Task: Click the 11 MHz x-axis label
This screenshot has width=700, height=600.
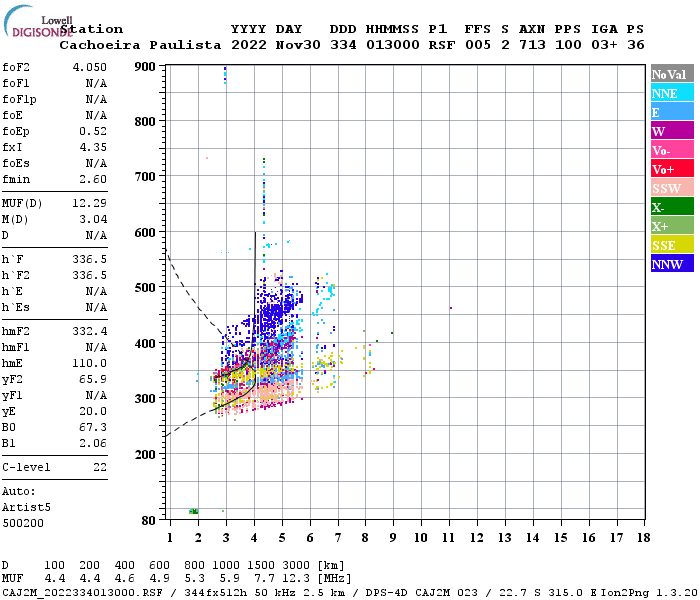Action: (448, 538)
